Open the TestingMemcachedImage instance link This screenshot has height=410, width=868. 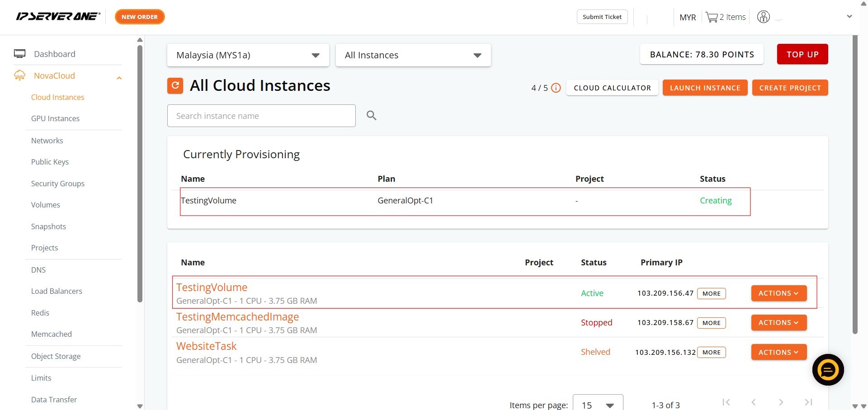(237, 317)
